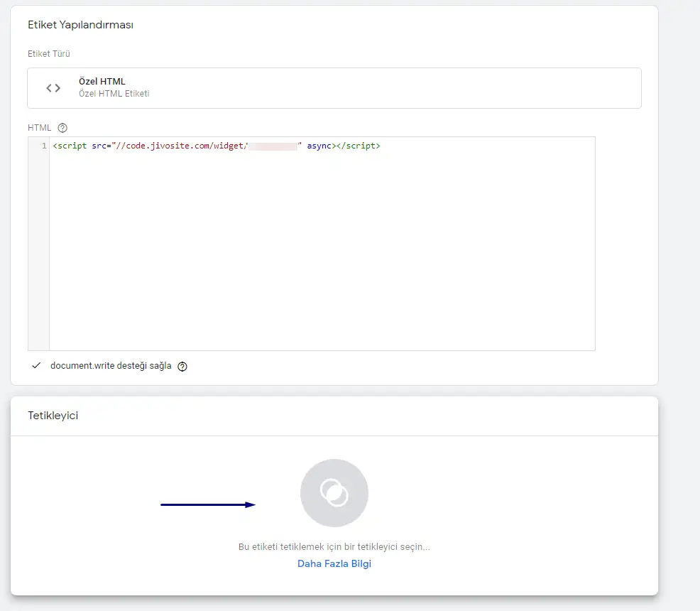Screen dimensions: 700x611
Task: Click the redacted widget ID in code
Action: (x=272, y=146)
